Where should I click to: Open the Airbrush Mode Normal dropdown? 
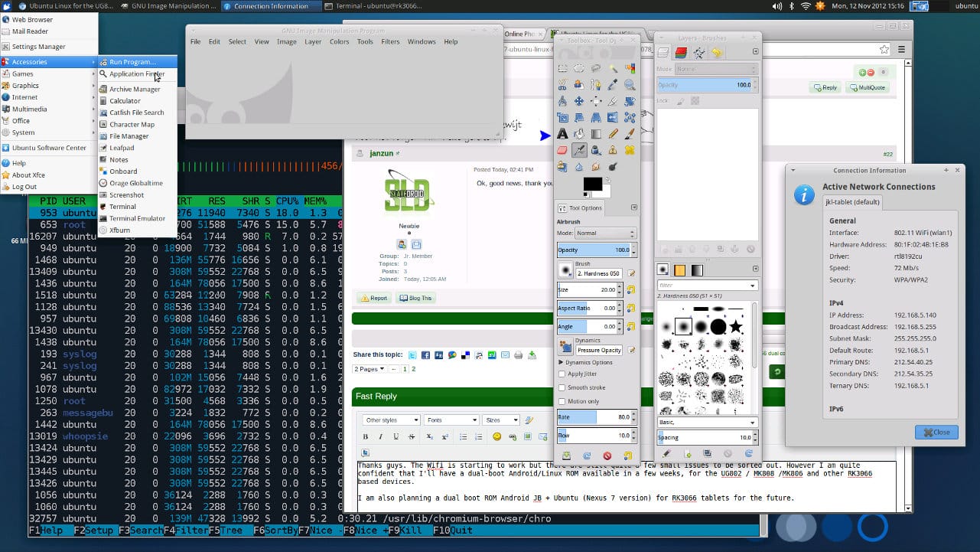[606, 233]
